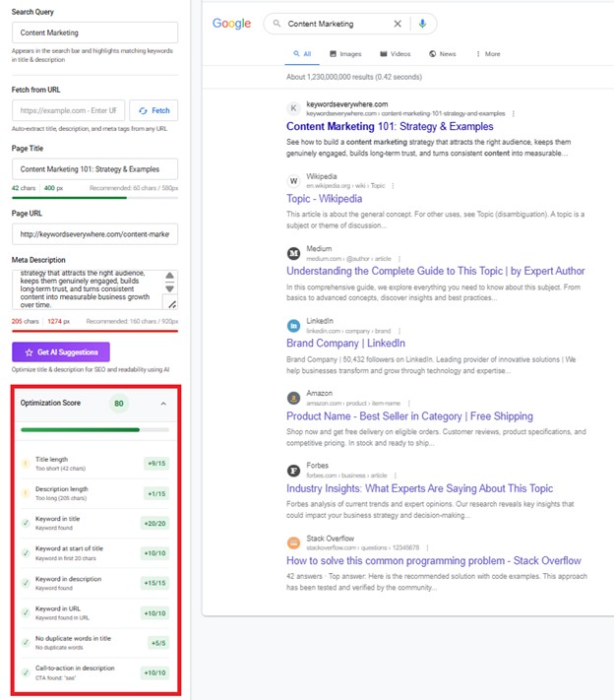
Task: Switch to the News tab
Action: [x=442, y=53]
